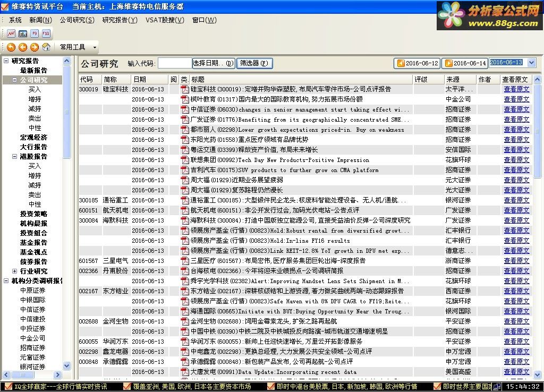Select 中原证券 in the sidebar tree
This screenshot has width=544, height=392.
point(33,291)
